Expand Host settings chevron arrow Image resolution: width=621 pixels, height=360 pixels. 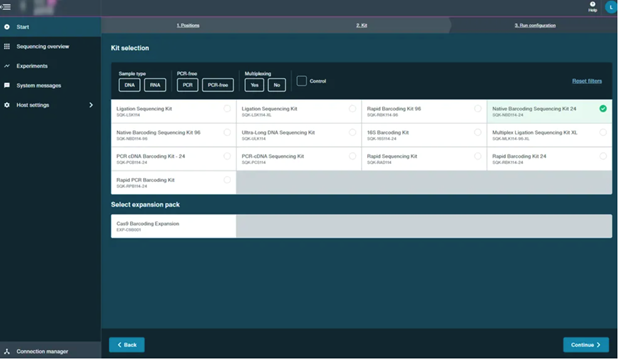click(91, 105)
